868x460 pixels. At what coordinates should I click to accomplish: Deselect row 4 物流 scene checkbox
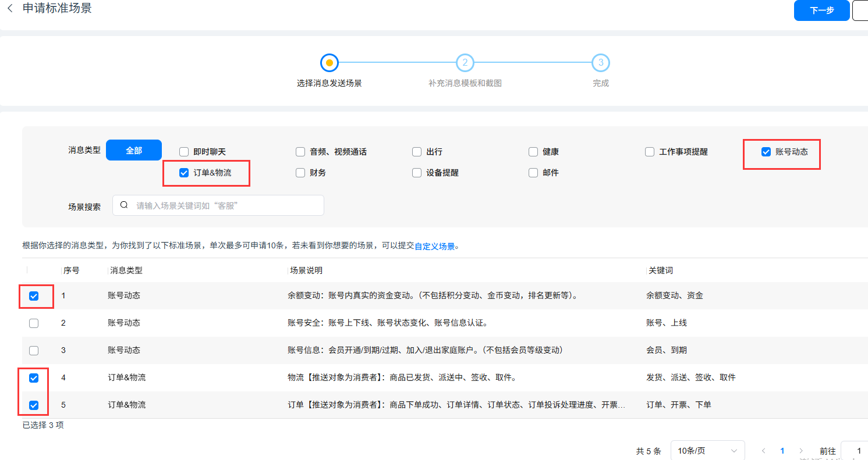34,378
